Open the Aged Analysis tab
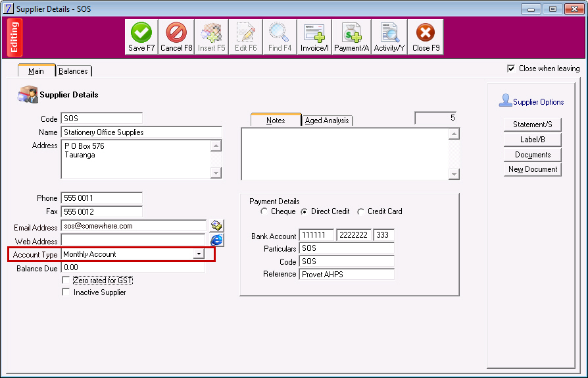 (x=327, y=121)
